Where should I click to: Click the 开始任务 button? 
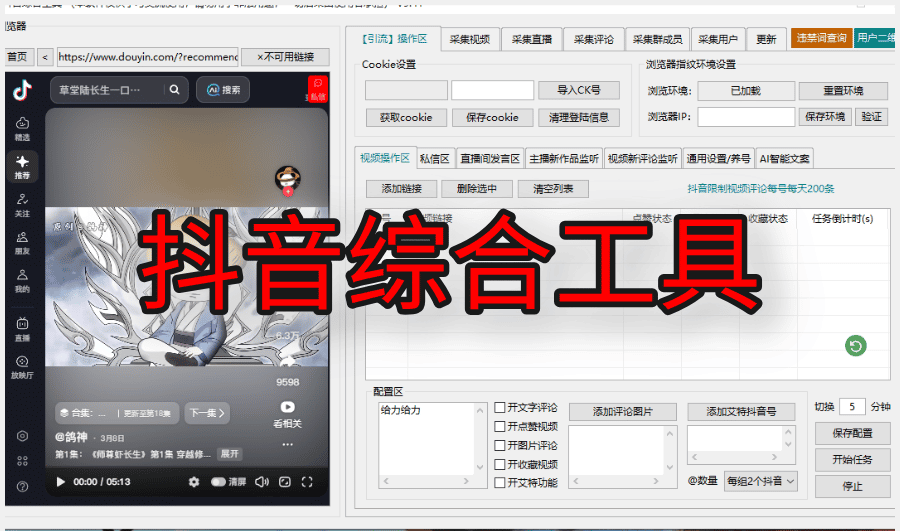(x=852, y=460)
